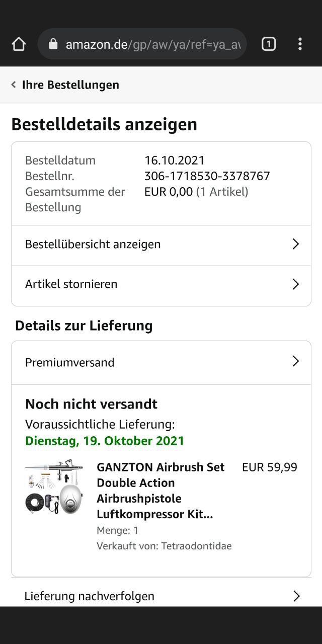Open the GANZTON Airbrush Set product image

(x=54, y=487)
